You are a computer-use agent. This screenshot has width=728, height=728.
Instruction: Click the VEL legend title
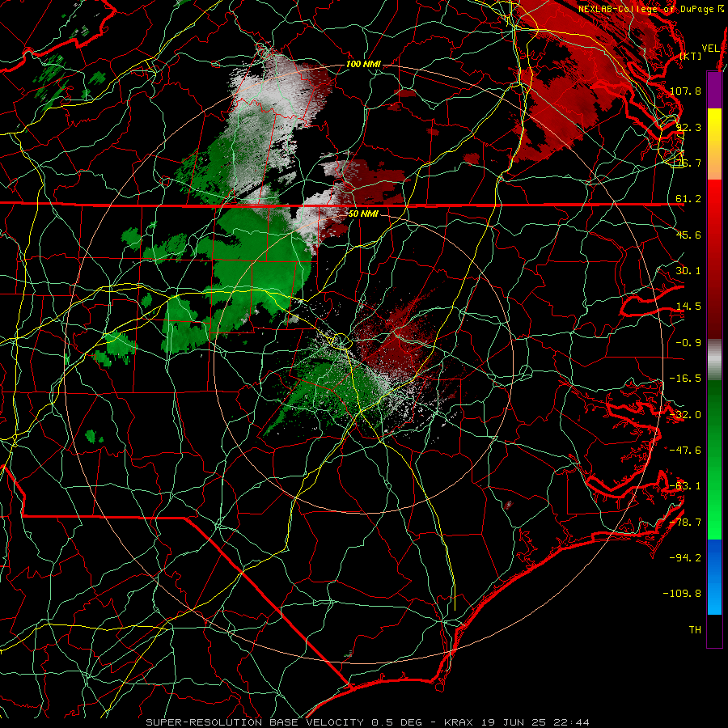pyautogui.click(x=710, y=49)
